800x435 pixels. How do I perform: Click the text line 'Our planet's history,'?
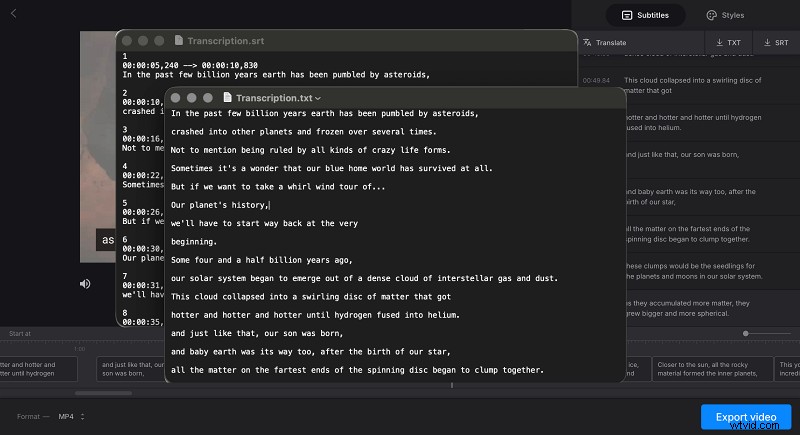coord(213,205)
